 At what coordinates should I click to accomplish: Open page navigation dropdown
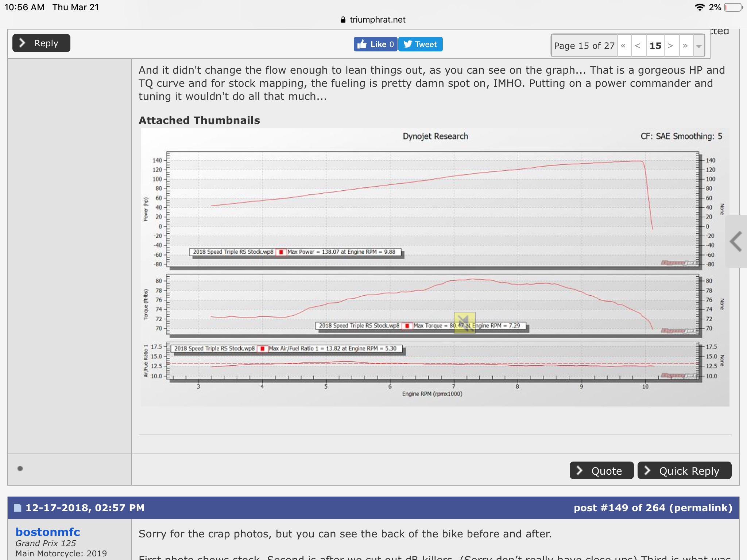698,46
